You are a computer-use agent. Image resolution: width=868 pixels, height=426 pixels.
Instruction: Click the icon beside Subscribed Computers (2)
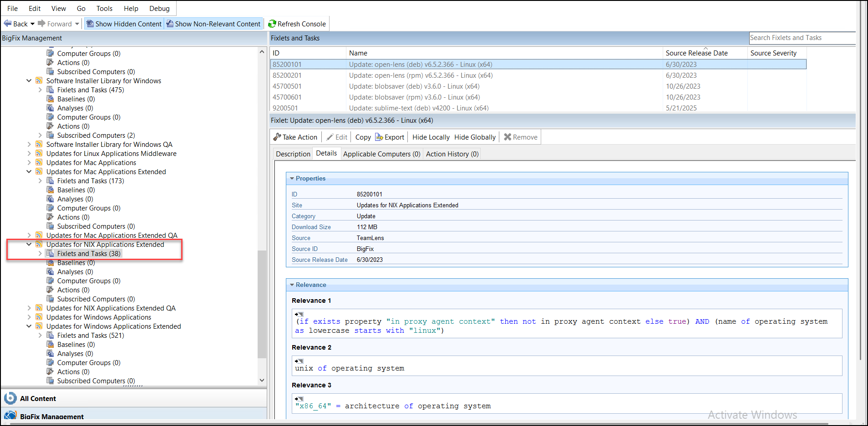[50, 135]
